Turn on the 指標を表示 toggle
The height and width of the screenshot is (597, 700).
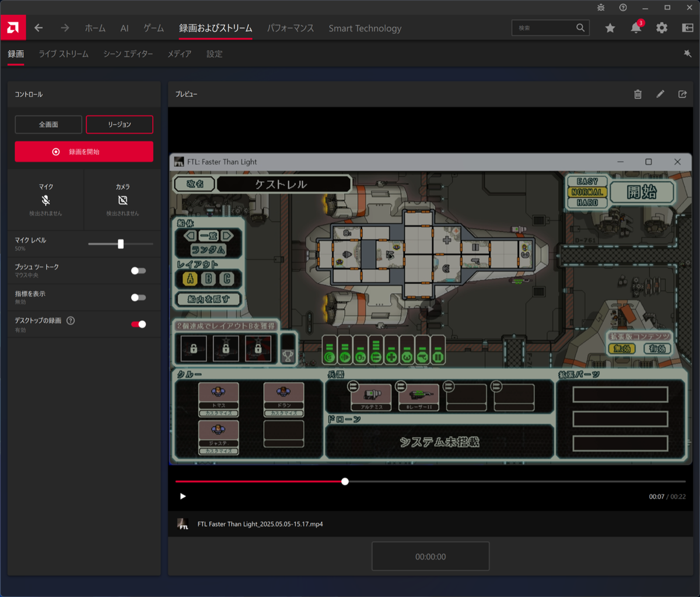(x=138, y=297)
